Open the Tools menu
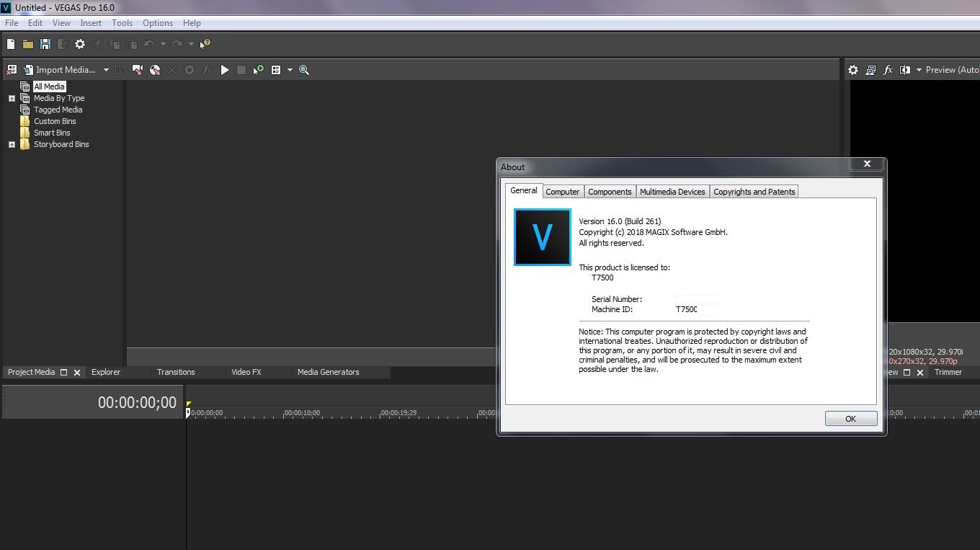The height and width of the screenshot is (550, 980). pos(122,23)
